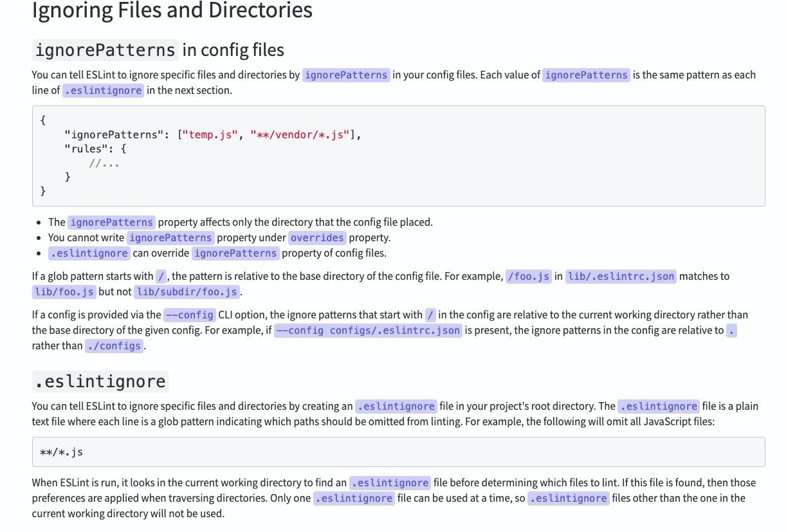Click the "temp.js" string in the JSON code block
Viewport: 788px width, 532px height.
[x=210, y=134]
